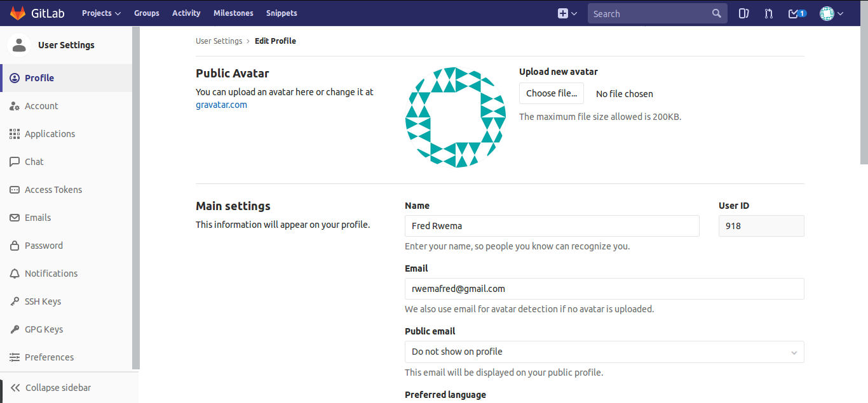Open Notifications via the bell icon
868x403 pixels.
[x=14, y=273]
